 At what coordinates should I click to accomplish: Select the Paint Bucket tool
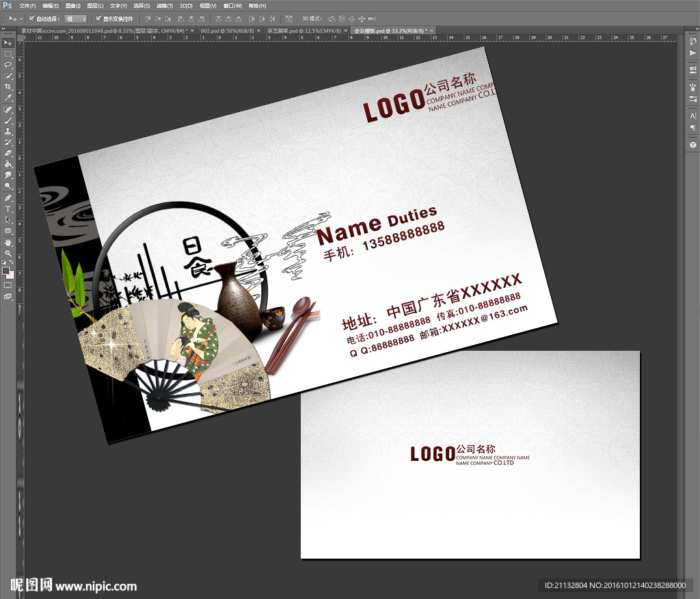(x=8, y=164)
